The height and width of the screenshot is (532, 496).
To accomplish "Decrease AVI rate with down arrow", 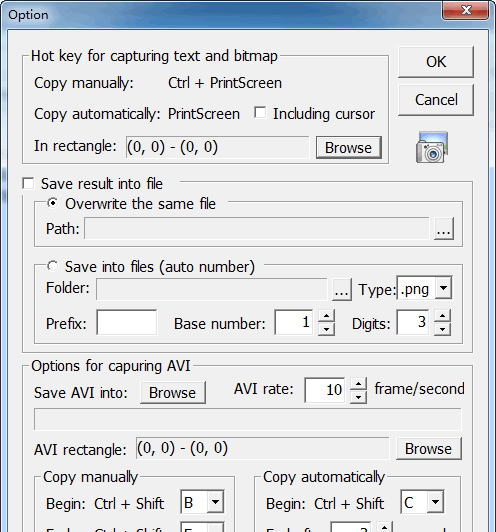I will [x=358, y=397].
